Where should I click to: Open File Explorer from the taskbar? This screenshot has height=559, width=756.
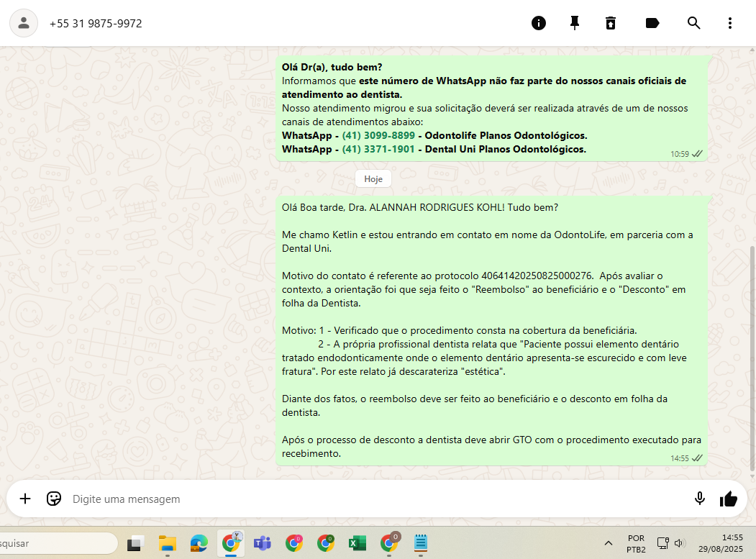pos(168,544)
